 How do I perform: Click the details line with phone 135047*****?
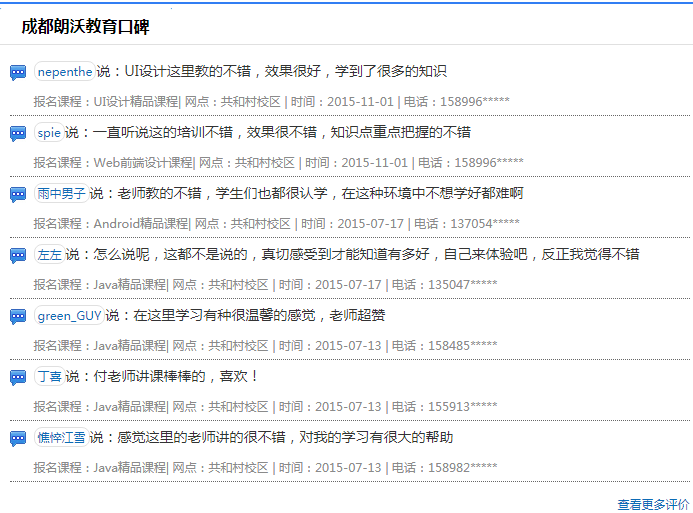click(x=265, y=285)
